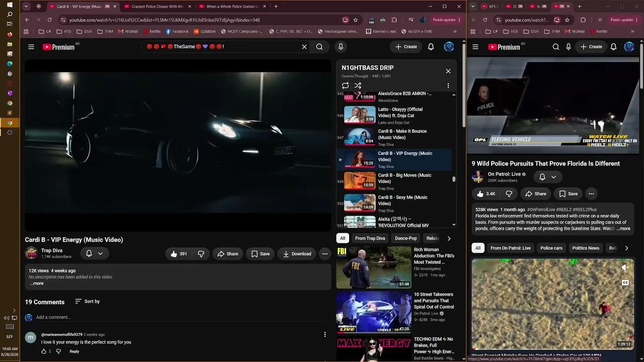
Task: Open a new tab in left browser window
Action: pyautogui.click(x=276, y=7)
